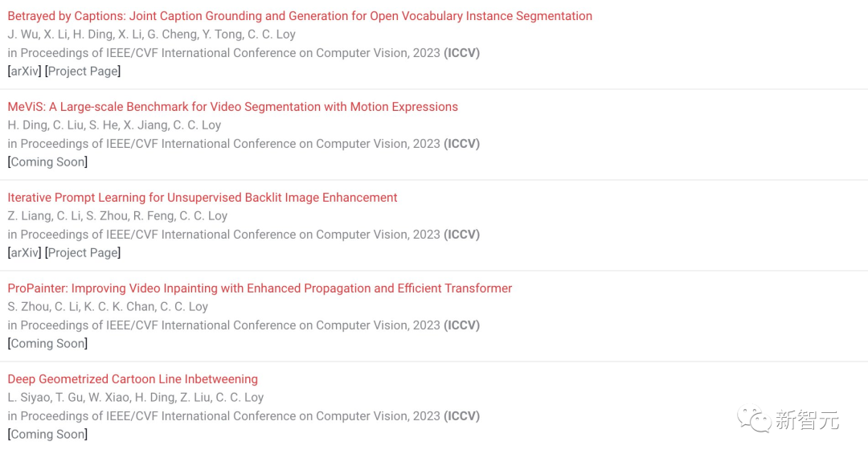Click ICCV label of the MeViS entry

tap(461, 143)
